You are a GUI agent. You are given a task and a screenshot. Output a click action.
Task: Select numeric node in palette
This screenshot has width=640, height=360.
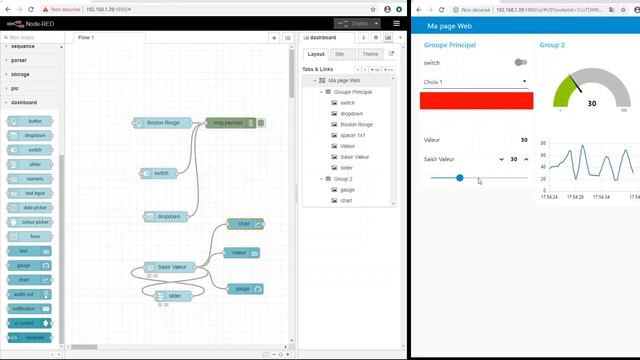(x=30, y=179)
